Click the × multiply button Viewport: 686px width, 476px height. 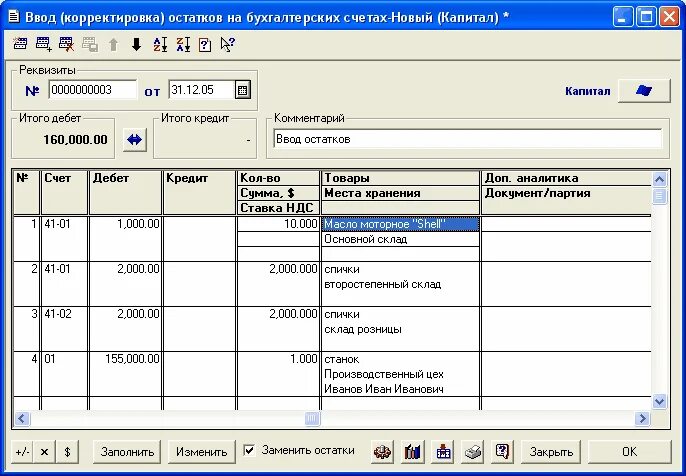[x=44, y=452]
